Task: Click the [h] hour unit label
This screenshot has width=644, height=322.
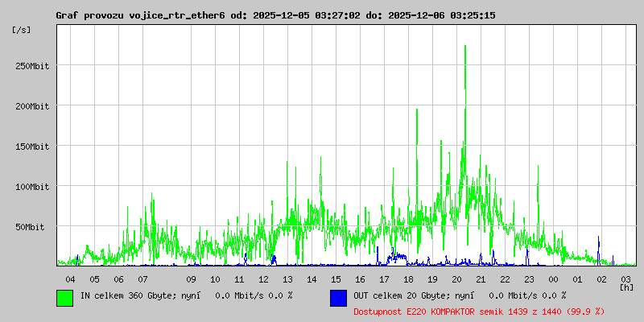Action: pyautogui.click(x=626, y=287)
